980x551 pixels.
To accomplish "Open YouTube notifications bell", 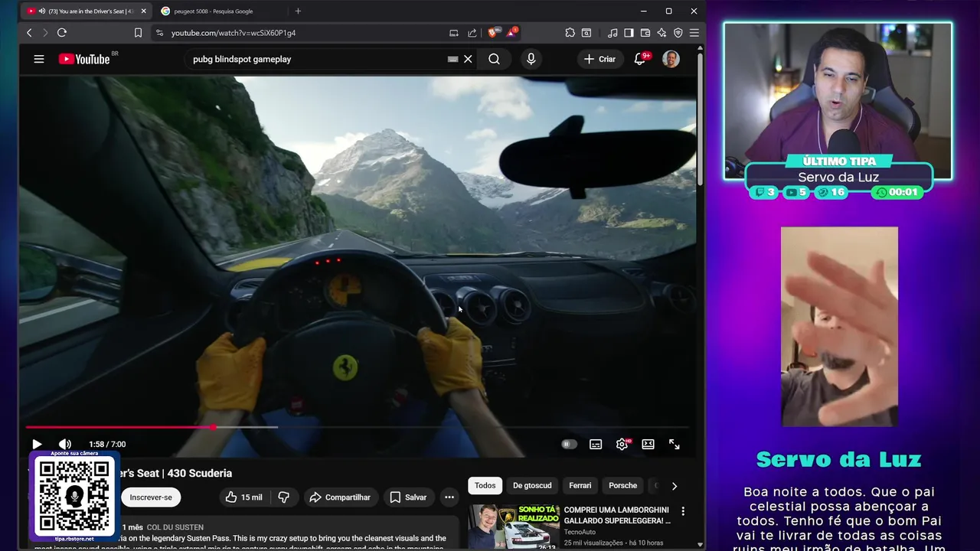I will point(640,59).
